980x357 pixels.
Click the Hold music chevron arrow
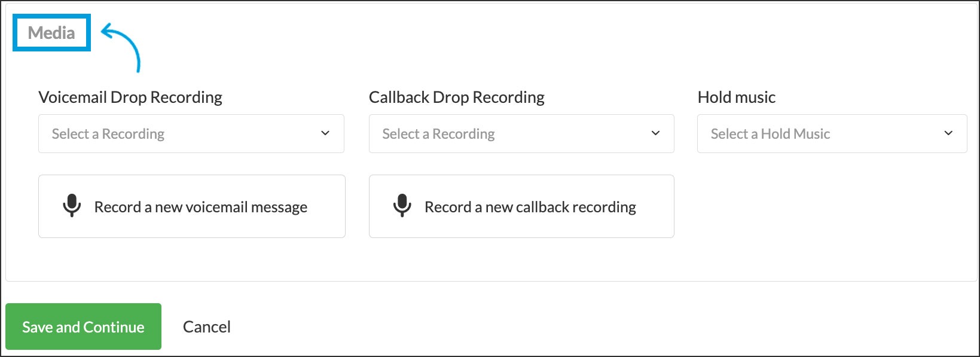point(948,133)
